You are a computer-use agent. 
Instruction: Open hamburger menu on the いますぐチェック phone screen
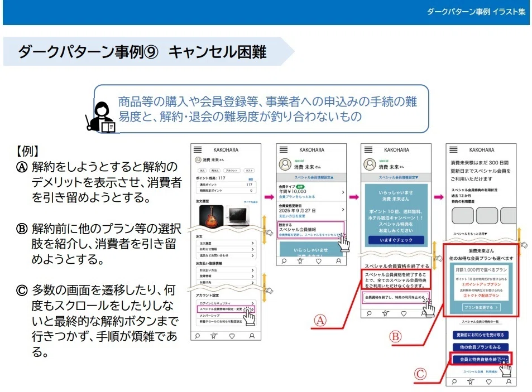click(368, 149)
